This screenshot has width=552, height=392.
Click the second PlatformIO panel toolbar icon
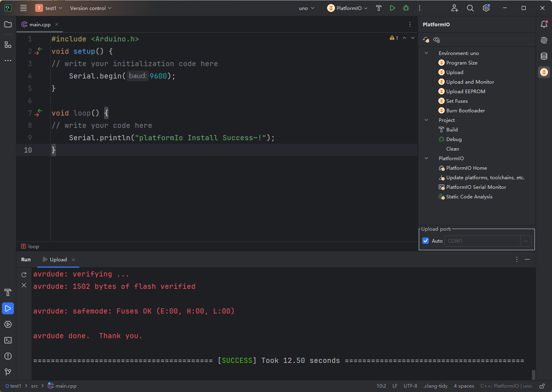[436, 40]
